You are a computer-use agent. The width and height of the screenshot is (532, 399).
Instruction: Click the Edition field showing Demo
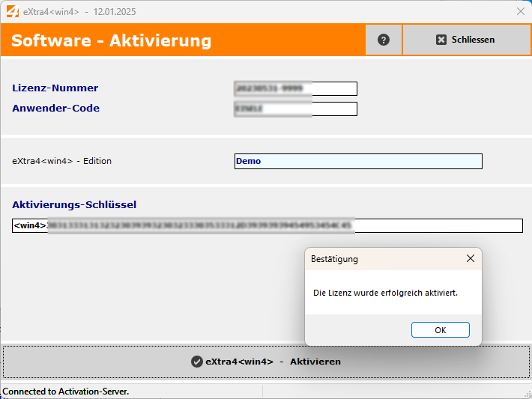tap(358, 161)
